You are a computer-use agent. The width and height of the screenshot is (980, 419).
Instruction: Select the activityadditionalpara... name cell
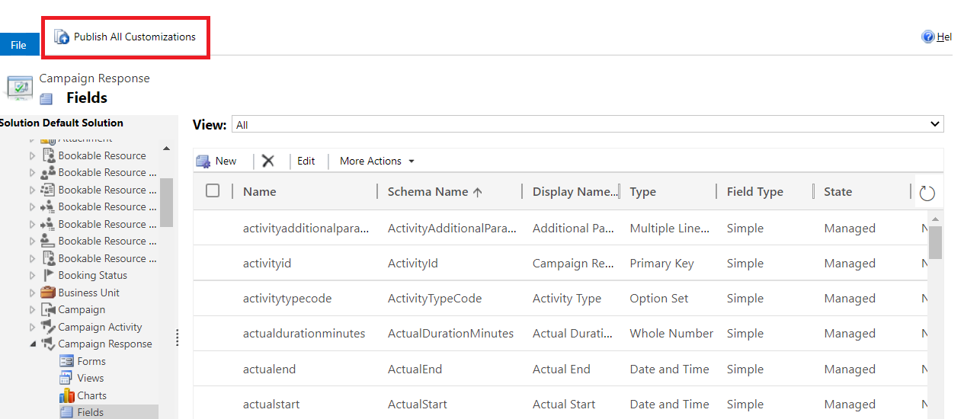click(x=306, y=228)
